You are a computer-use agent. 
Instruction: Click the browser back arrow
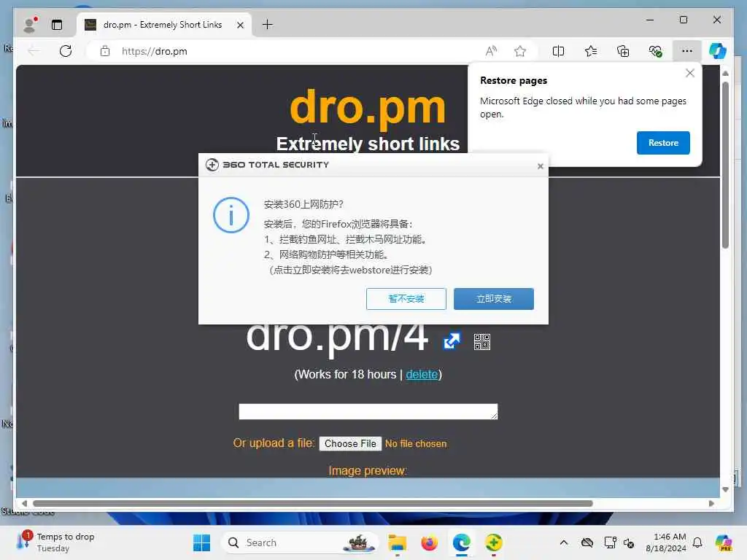click(x=34, y=51)
